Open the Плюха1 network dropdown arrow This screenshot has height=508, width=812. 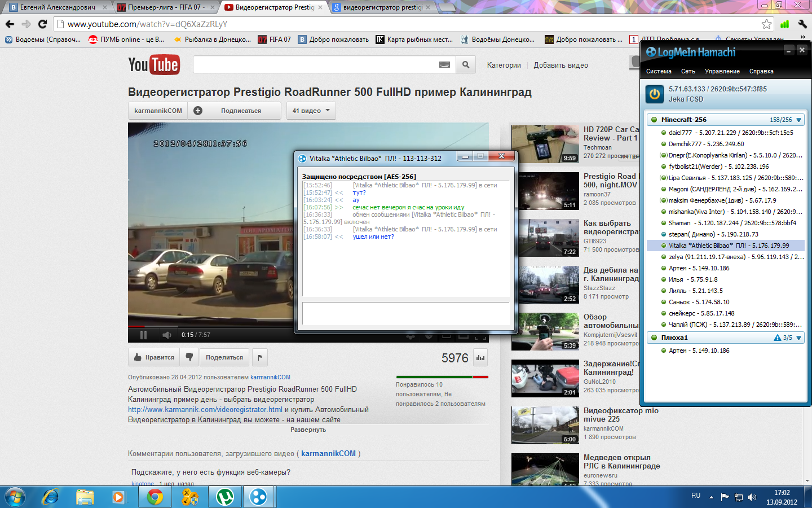coord(798,338)
